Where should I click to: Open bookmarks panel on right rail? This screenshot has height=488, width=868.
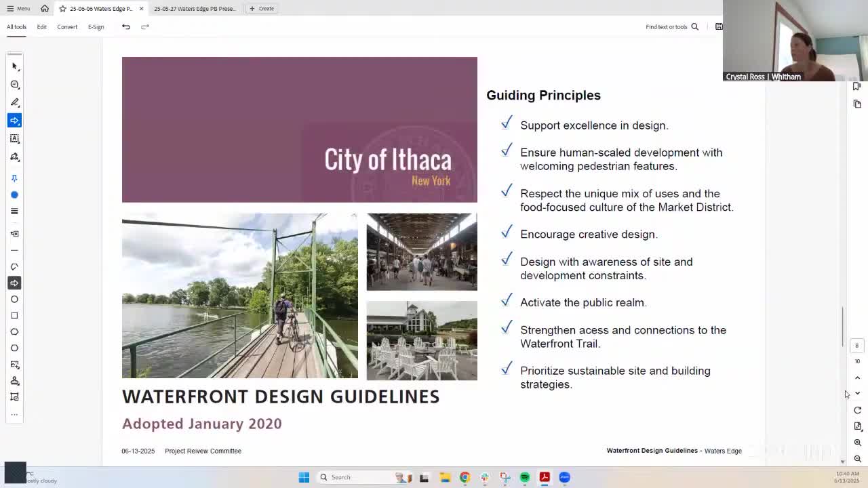coord(857,86)
